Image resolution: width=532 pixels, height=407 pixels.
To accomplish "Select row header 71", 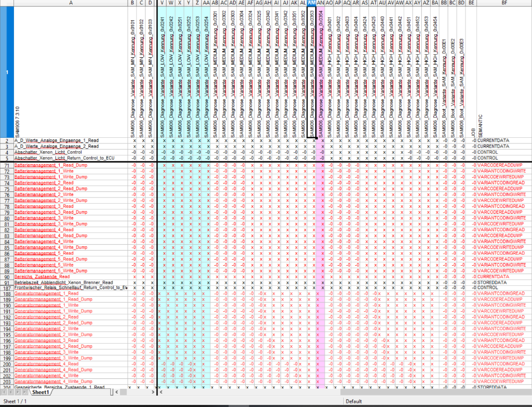I will pos(7,165).
